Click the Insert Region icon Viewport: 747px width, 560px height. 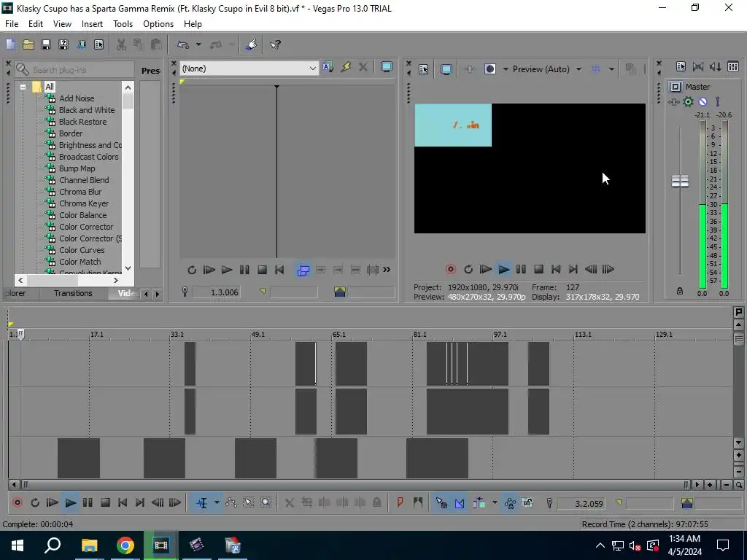(x=418, y=502)
